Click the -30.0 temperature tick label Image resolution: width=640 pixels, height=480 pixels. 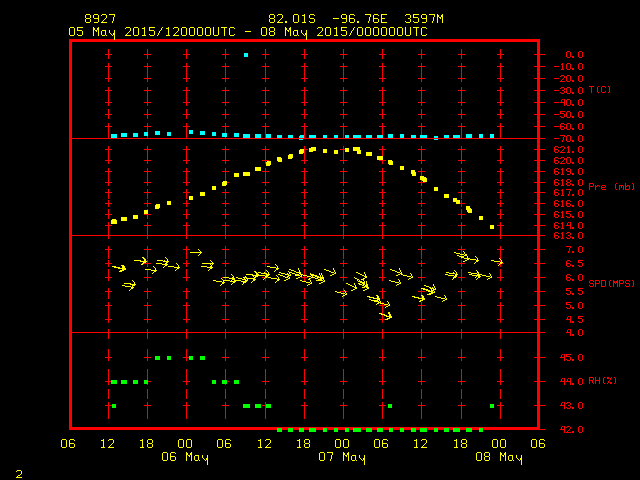[569, 91]
